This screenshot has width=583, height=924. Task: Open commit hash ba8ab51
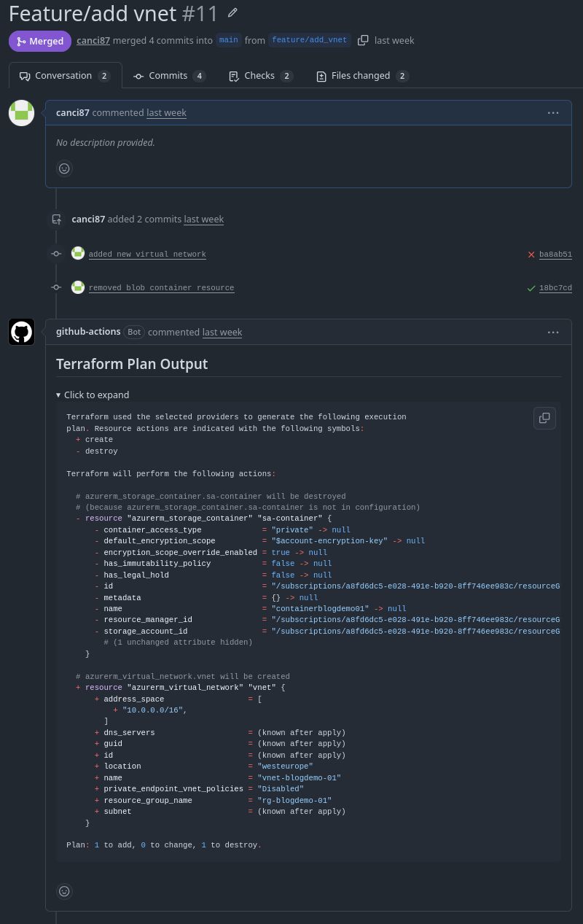pyautogui.click(x=555, y=255)
